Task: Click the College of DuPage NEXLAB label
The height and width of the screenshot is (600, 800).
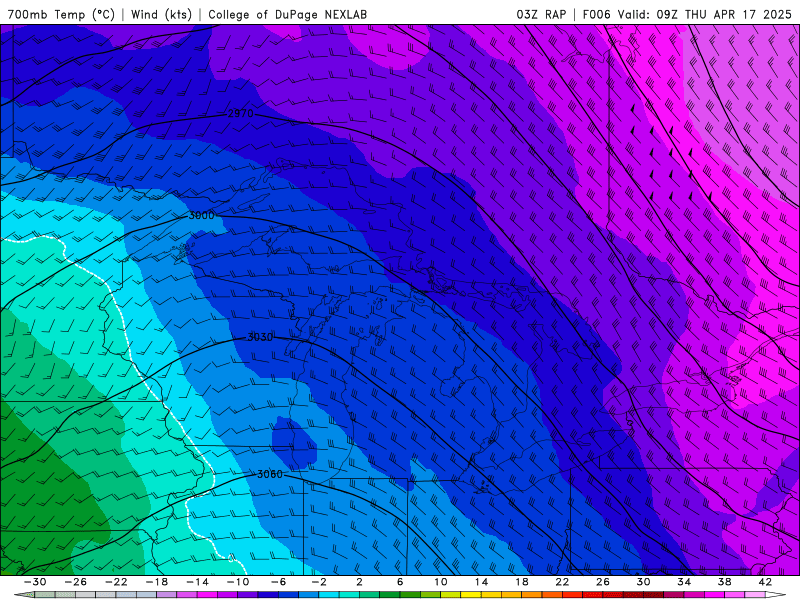Action: [287, 14]
